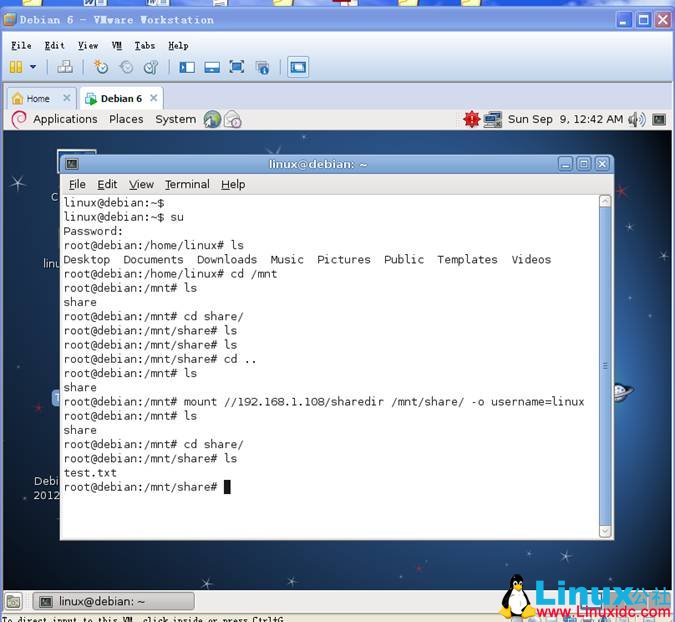Close the Home tab
675x622 pixels.
(67, 98)
